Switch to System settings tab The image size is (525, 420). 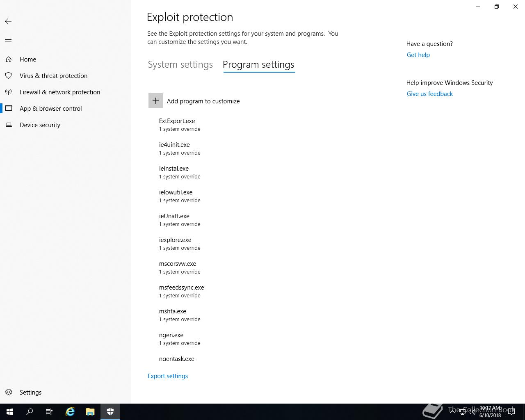click(180, 65)
